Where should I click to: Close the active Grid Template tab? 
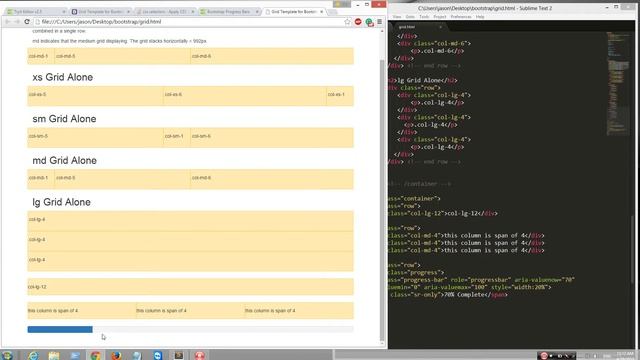(x=322, y=12)
